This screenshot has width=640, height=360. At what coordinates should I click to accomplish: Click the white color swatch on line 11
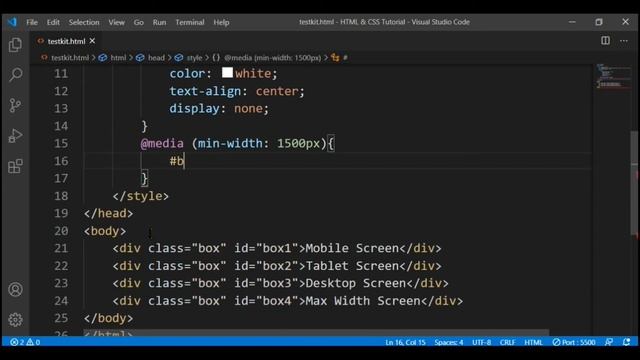227,73
